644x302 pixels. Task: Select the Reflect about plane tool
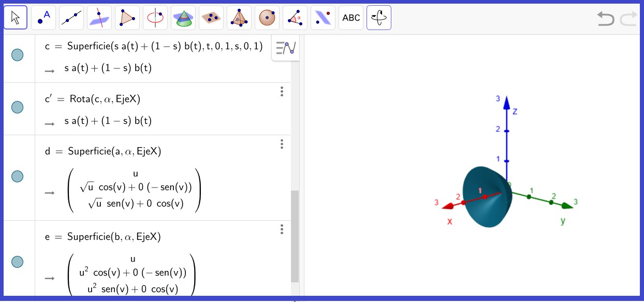pyautogui.click(x=323, y=18)
